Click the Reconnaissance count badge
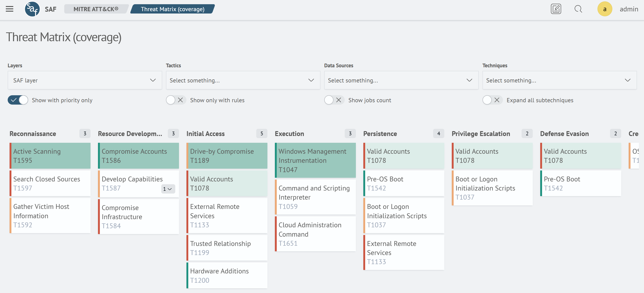Viewport: 644px width, 293px height. (85, 134)
